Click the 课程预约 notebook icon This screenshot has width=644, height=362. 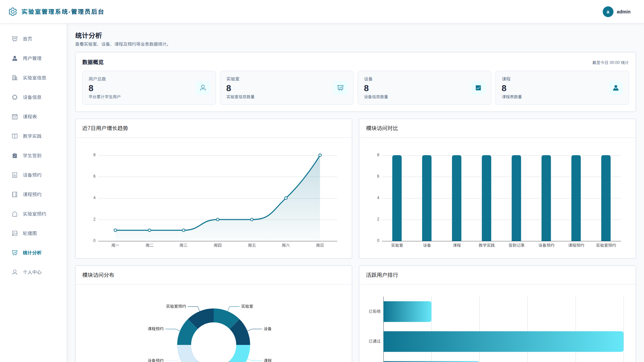point(15,194)
